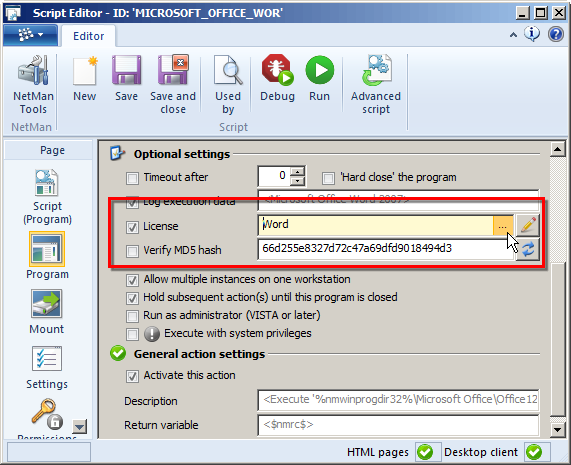Enable Execute with system privileges checkbox
The width and height of the screenshot is (571, 465).
click(x=132, y=334)
